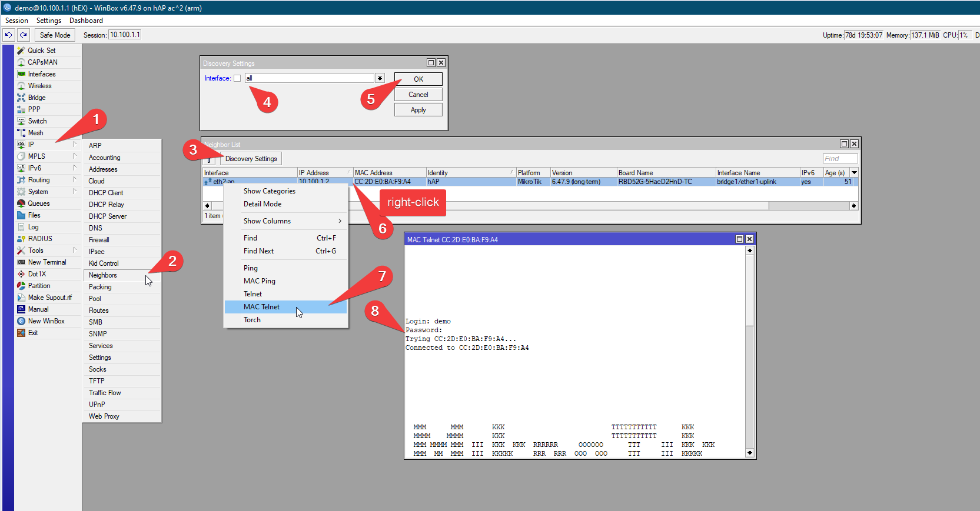980x511 pixels.
Task: Click the Uptime value 78d 19:53:07
Action: pyautogui.click(x=864, y=35)
